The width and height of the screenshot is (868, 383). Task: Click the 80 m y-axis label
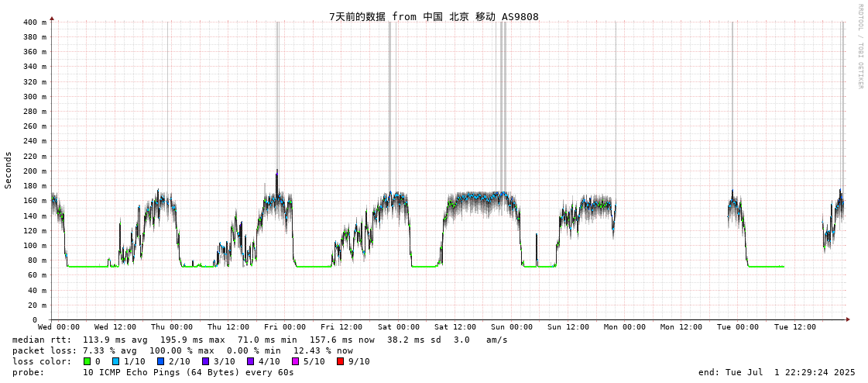(38, 260)
